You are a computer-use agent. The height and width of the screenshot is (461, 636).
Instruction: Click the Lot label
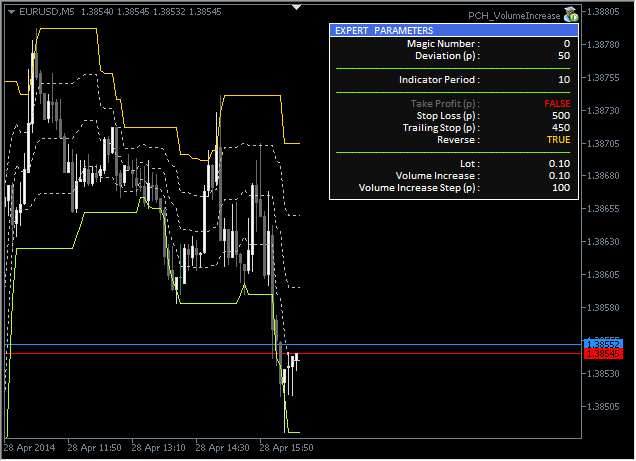pos(470,164)
